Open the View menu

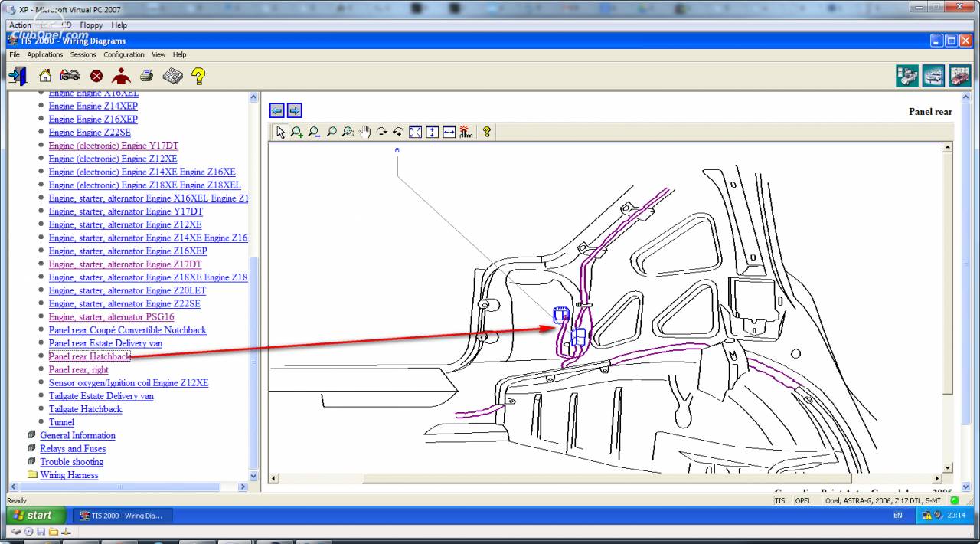tap(158, 54)
